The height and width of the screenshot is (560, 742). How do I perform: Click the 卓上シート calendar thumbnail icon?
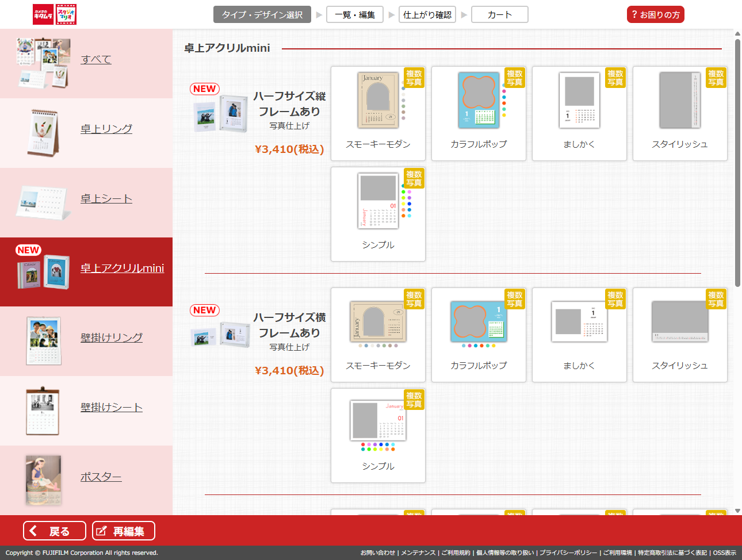click(x=43, y=202)
